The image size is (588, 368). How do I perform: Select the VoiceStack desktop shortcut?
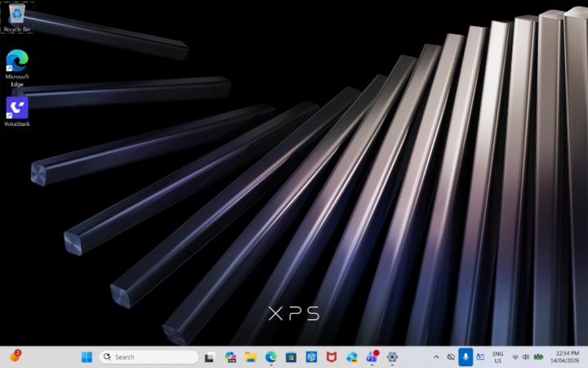(17, 111)
